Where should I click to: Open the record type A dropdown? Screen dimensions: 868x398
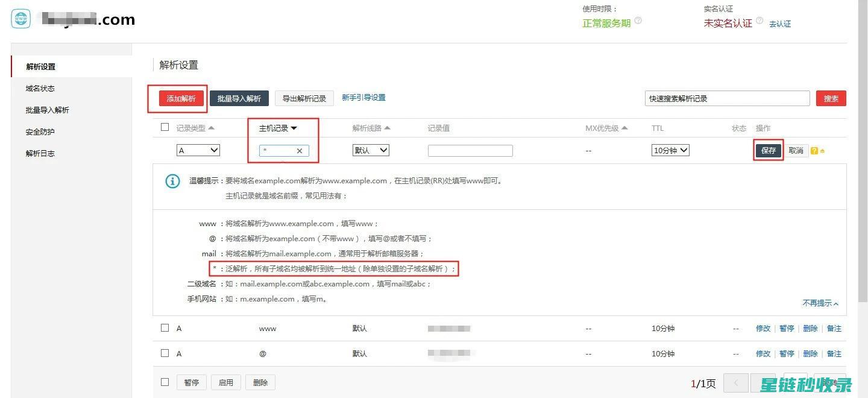(x=198, y=150)
